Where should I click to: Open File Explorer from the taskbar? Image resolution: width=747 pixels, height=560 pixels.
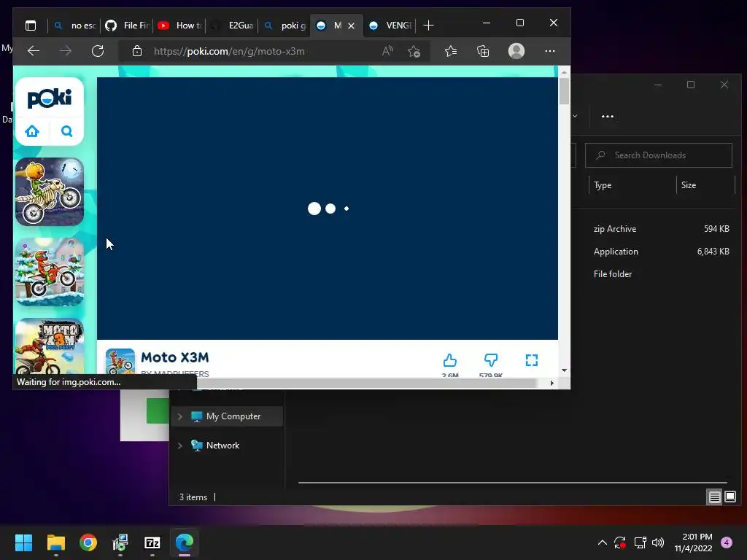[x=55, y=542]
